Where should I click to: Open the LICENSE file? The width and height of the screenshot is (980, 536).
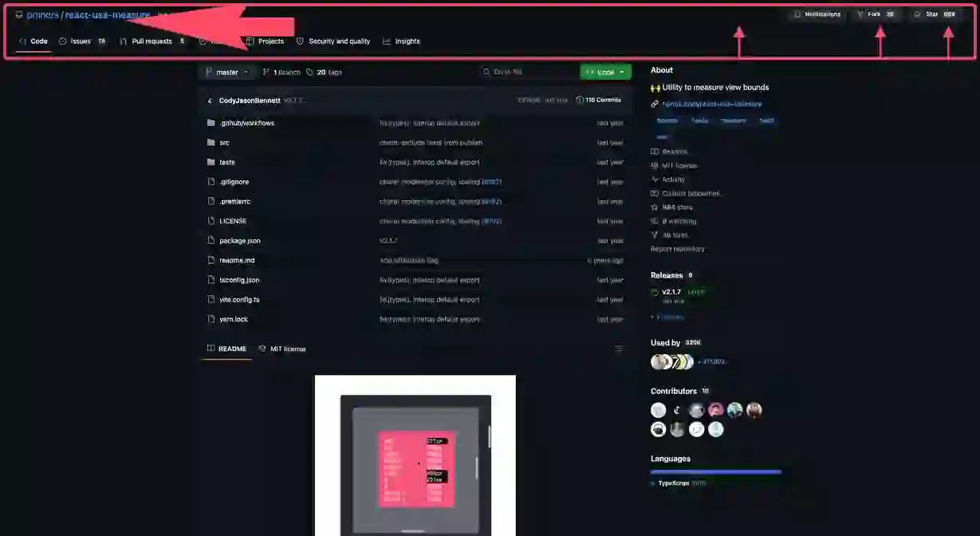click(233, 221)
